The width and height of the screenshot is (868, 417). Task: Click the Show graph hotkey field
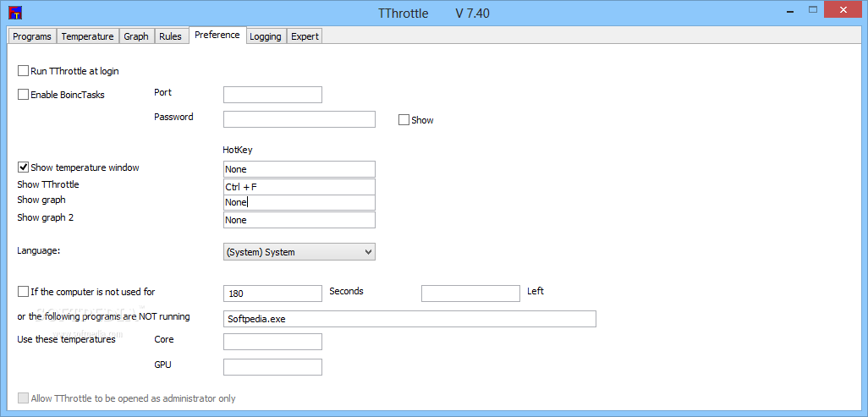(x=299, y=203)
